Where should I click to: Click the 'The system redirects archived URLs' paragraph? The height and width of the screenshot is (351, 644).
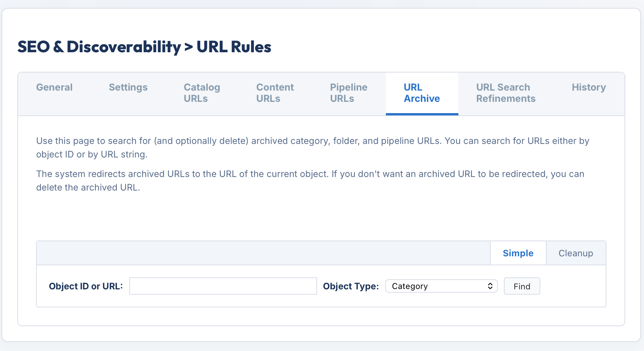[x=310, y=181]
